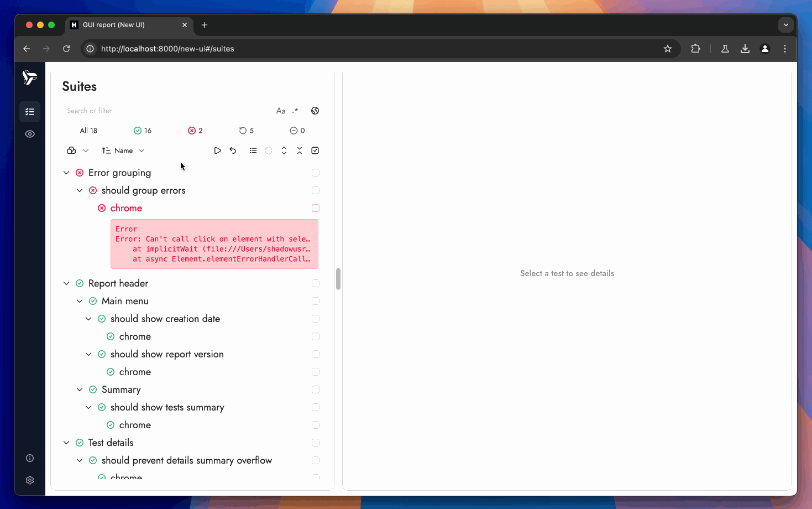Click the globe icon beside the search field
This screenshot has height=509, width=812.
click(315, 111)
